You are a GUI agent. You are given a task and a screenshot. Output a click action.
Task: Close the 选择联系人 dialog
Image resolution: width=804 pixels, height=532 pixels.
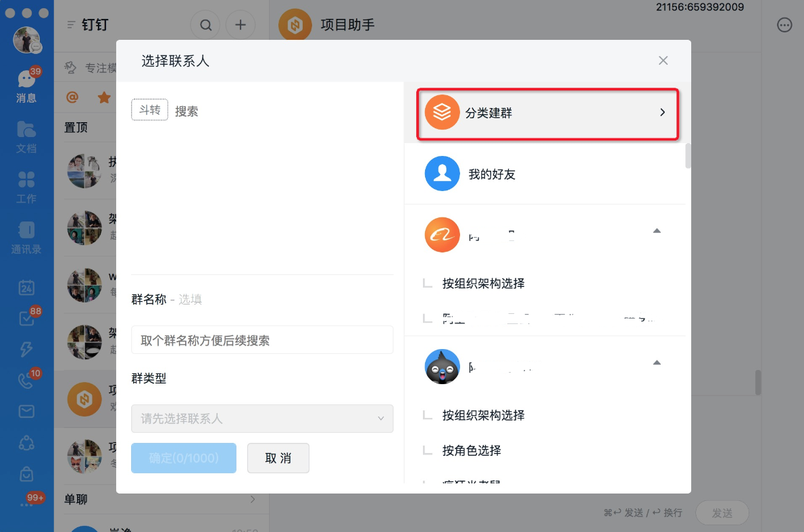pyautogui.click(x=663, y=61)
